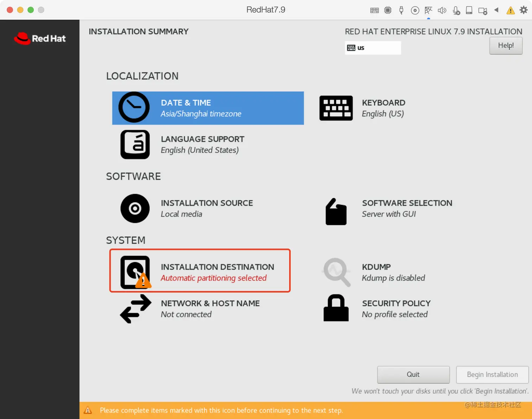
Task: Click the Security Policy padlock icon
Action: tap(336, 308)
